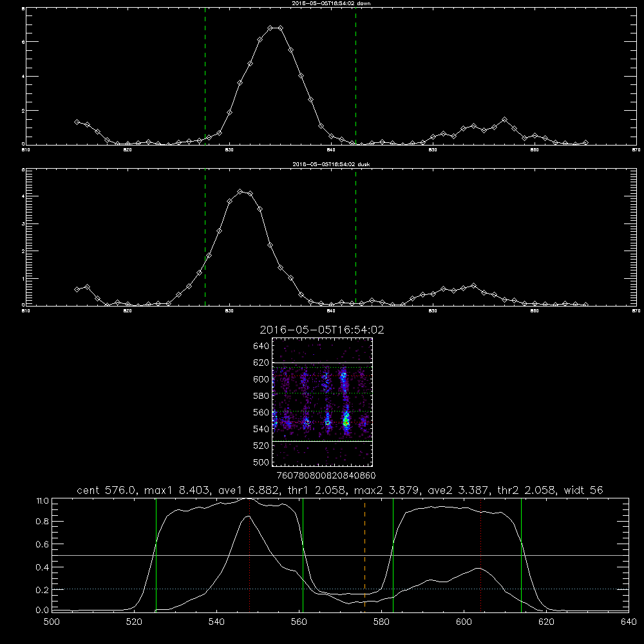Viewport: 644px width, 644px height.
Task: Click x-axis label 500 of bottom profile plot
Action: click(x=52, y=622)
